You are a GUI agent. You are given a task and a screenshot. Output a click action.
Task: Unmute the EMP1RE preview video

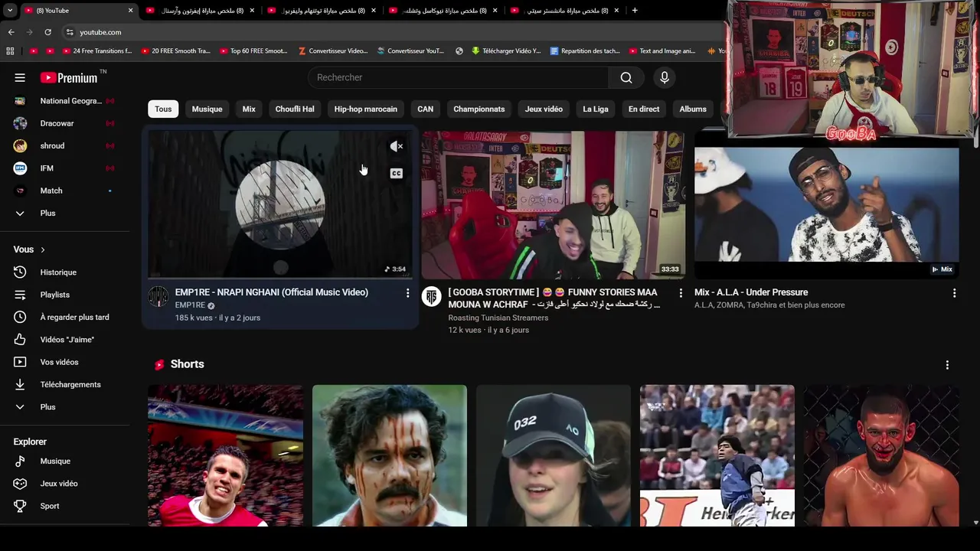click(x=396, y=146)
